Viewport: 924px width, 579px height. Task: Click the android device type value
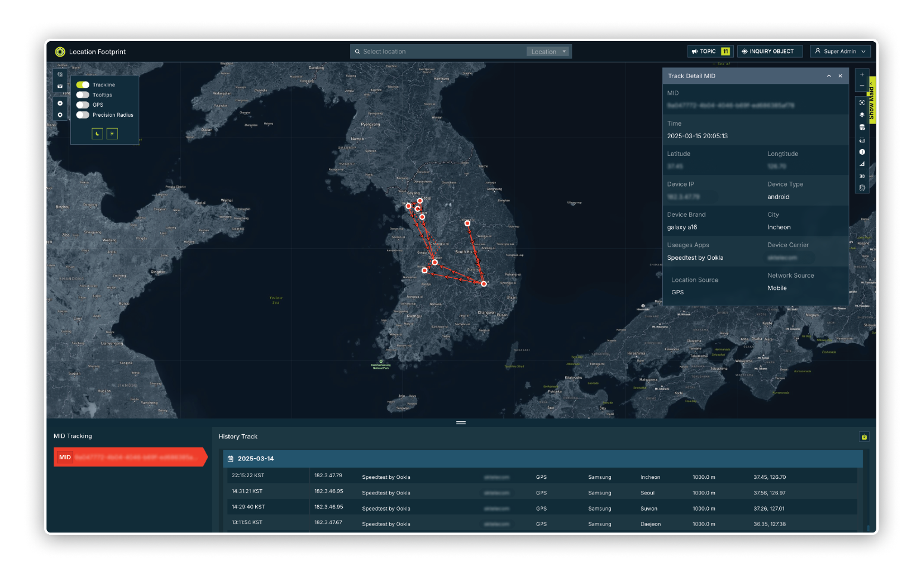coord(779,197)
